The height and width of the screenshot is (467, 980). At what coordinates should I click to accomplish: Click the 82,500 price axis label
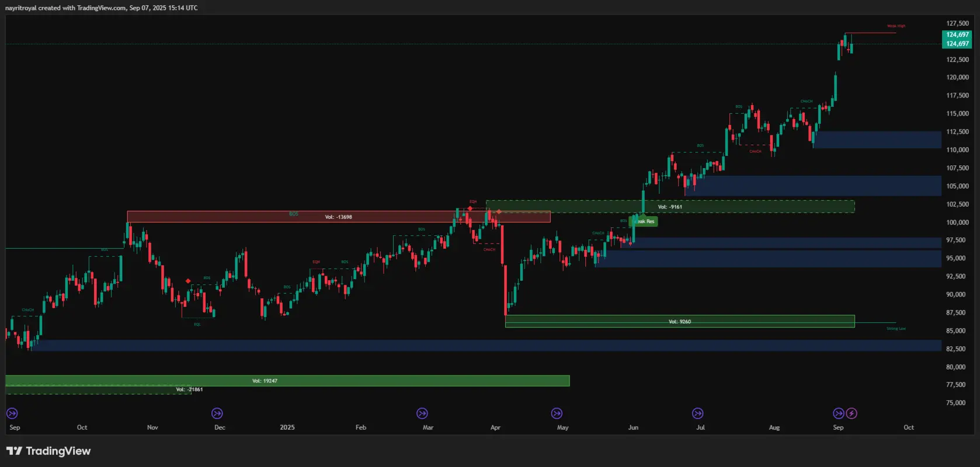(957, 348)
